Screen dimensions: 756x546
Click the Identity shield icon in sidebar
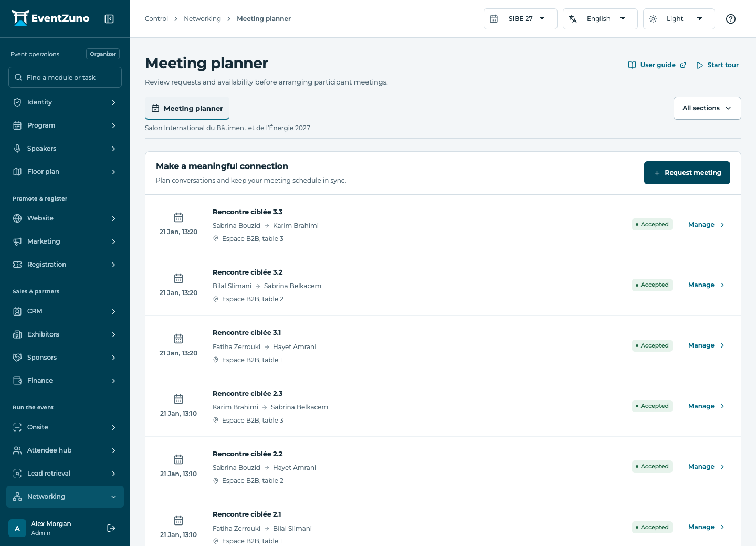click(x=17, y=102)
